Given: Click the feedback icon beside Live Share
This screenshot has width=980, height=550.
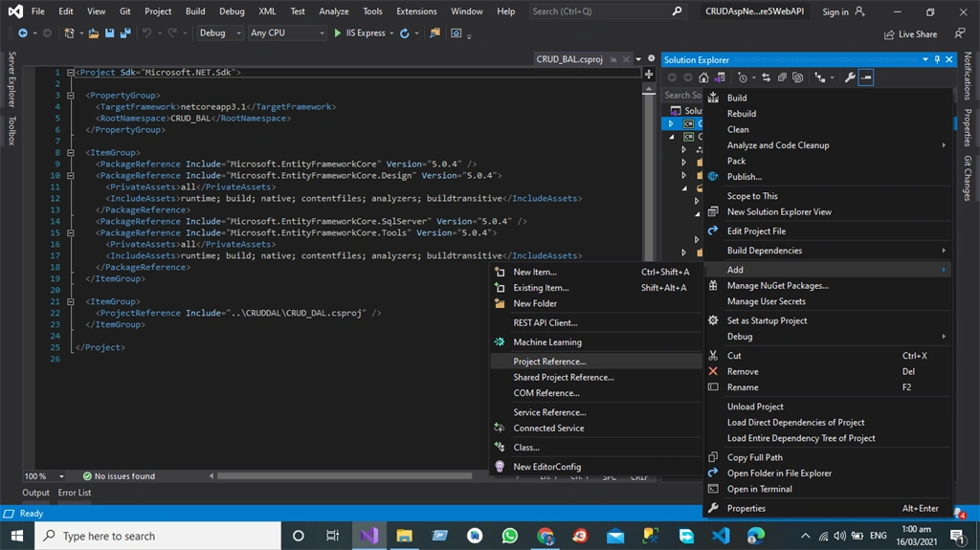Looking at the screenshot, I should [x=959, y=33].
